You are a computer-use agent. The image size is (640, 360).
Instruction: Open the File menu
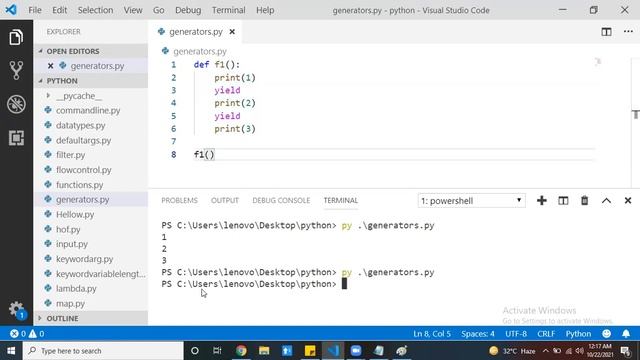[x=35, y=10]
